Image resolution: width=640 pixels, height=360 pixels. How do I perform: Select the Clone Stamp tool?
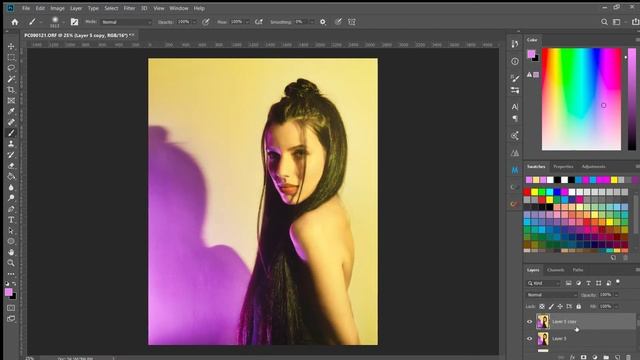pyautogui.click(x=11, y=144)
